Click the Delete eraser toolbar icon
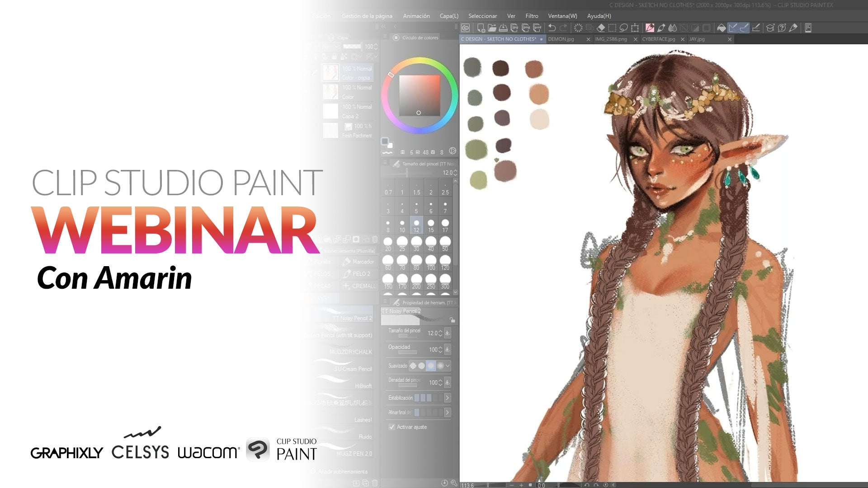This screenshot has height=488, width=868. [601, 28]
